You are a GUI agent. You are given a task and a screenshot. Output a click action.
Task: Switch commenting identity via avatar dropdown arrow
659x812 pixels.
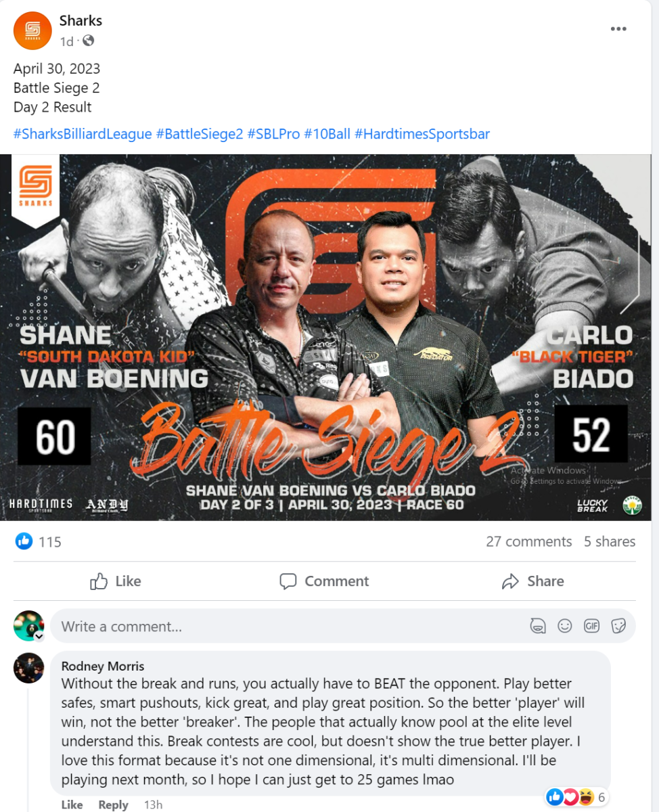pyautogui.click(x=39, y=637)
